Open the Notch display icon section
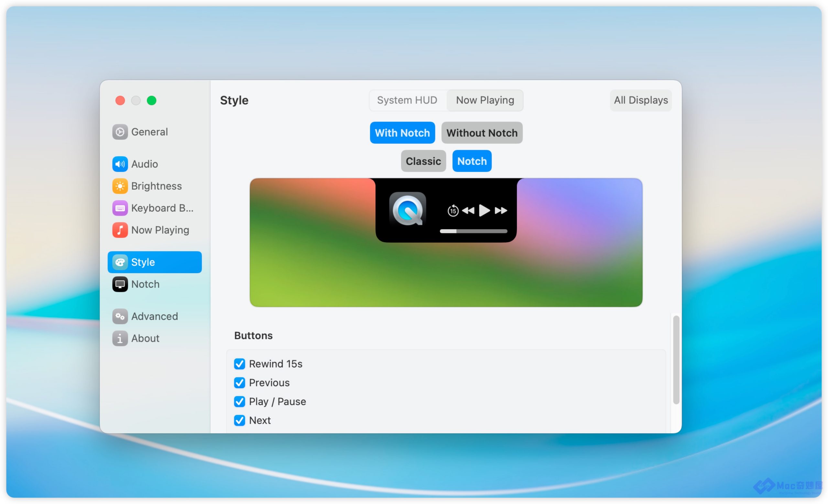 [120, 284]
